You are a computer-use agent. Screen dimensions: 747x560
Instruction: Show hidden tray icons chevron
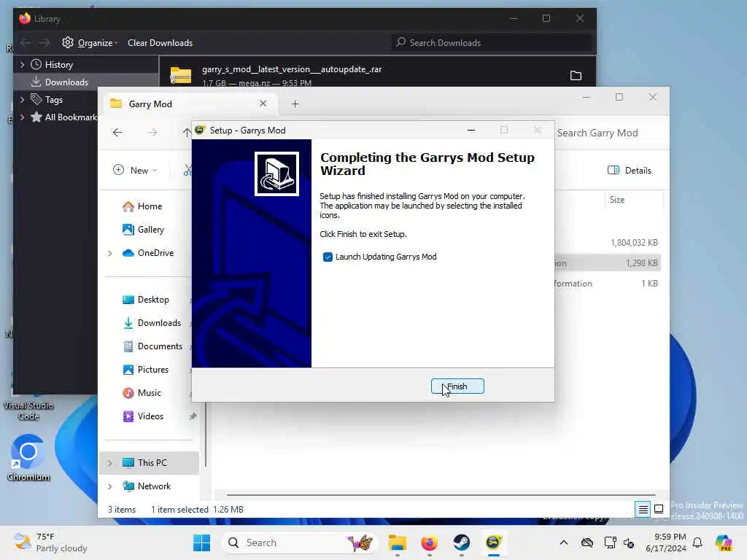tap(564, 542)
